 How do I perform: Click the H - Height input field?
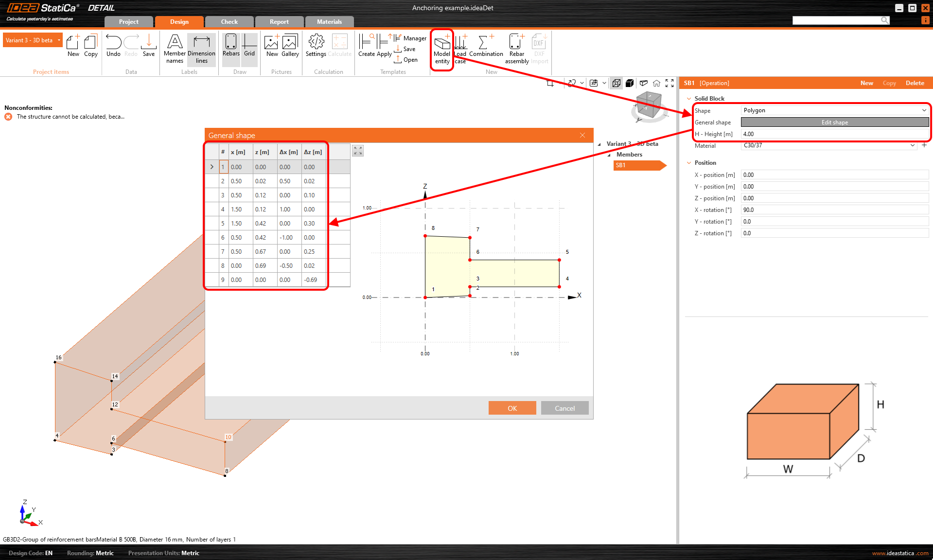(834, 134)
